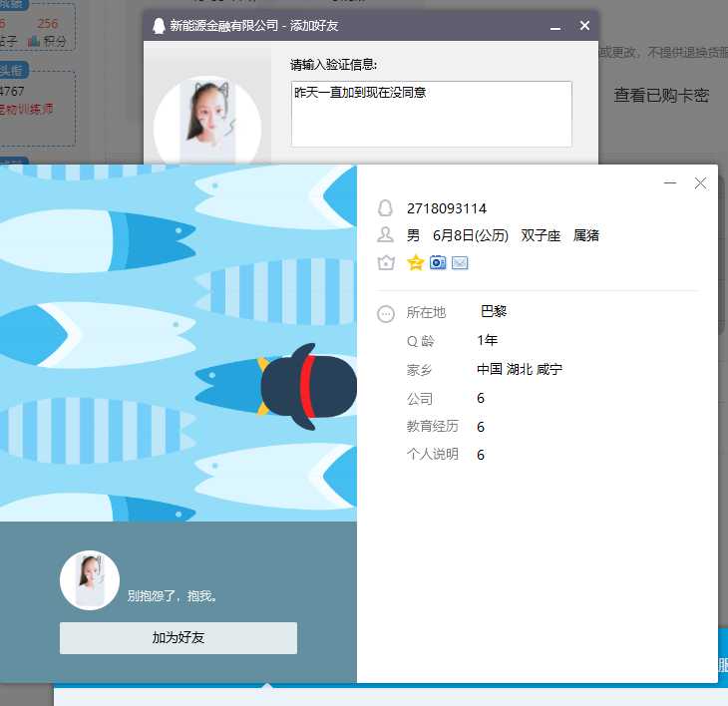
Task: Click the birthday text 6月8日(公历)
Action: click(x=471, y=235)
